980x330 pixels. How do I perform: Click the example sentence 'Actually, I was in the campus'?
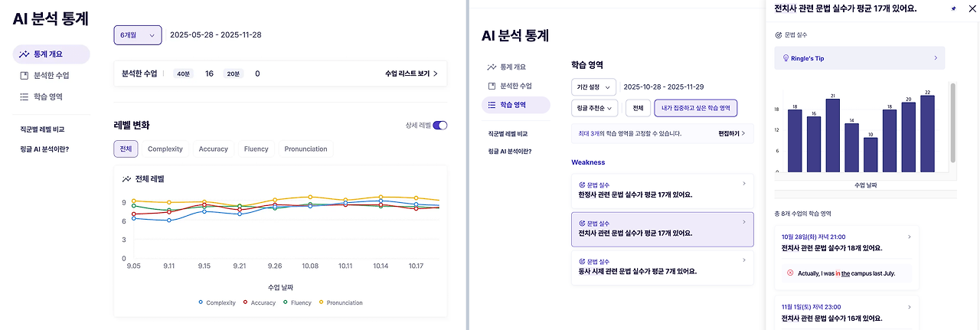(x=846, y=273)
